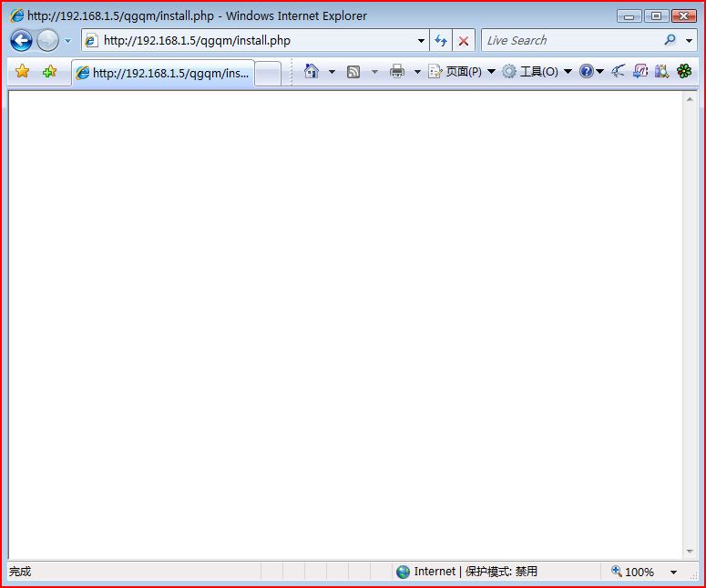706x588 pixels.
Task: Minimize the Internet Explorer window
Action: (629, 16)
